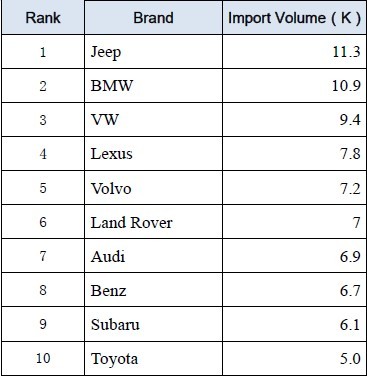Click the 7.8 import volume cell
Image resolution: width=367 pixels, height=377 pixels.
tap(294, 154)
